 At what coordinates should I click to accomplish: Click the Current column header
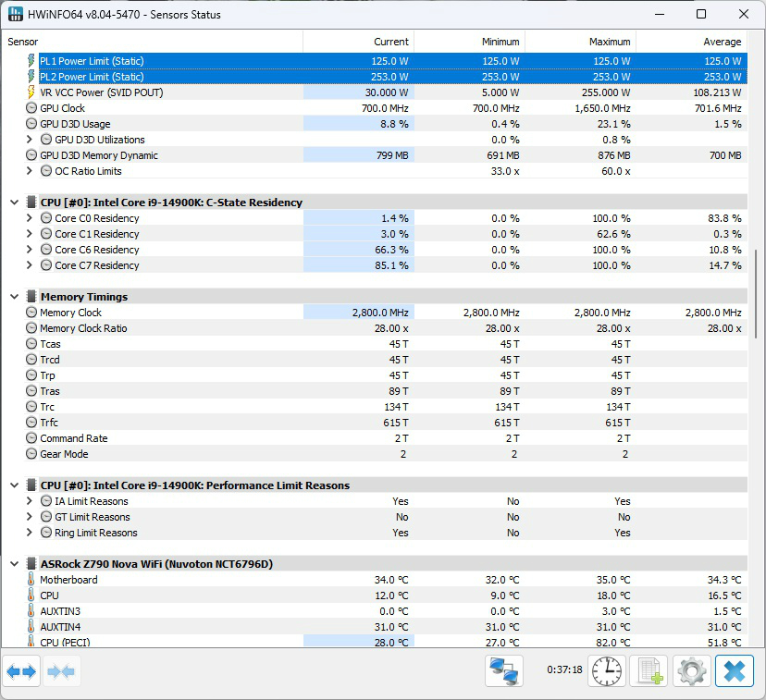[358, 42]
